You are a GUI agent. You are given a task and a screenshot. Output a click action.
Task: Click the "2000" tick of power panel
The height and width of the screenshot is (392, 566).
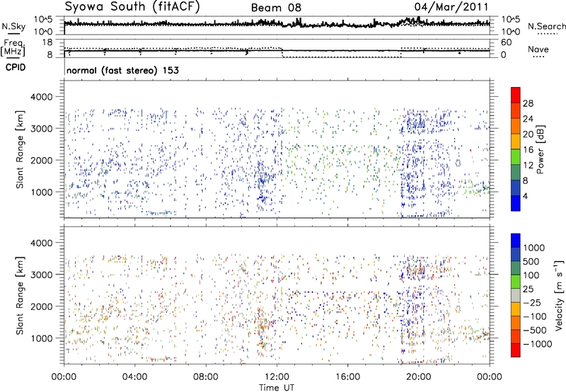click(41, 160)
